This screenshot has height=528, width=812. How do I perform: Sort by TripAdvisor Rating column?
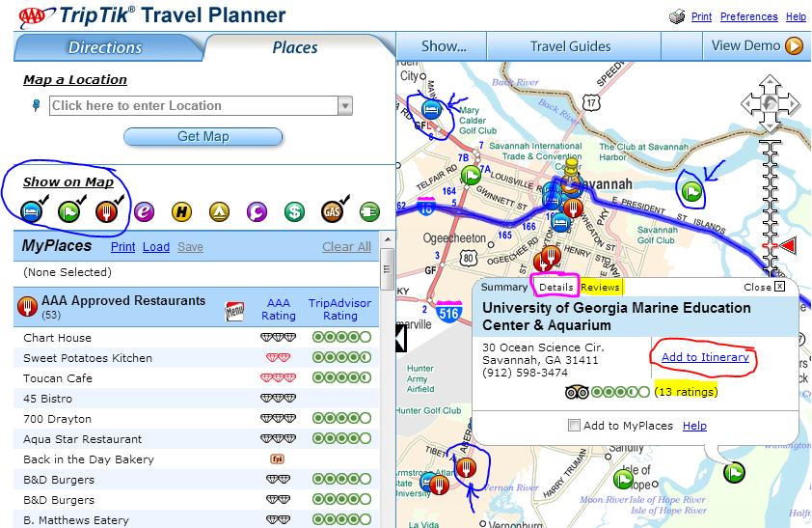click(339, 309)
